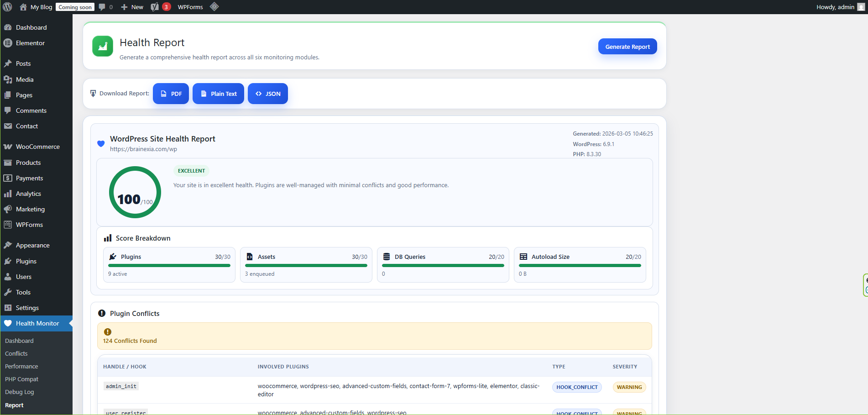Open the PHP Compat submenu page
Viewport: 868px width, 415px height.
click(21, 379)
